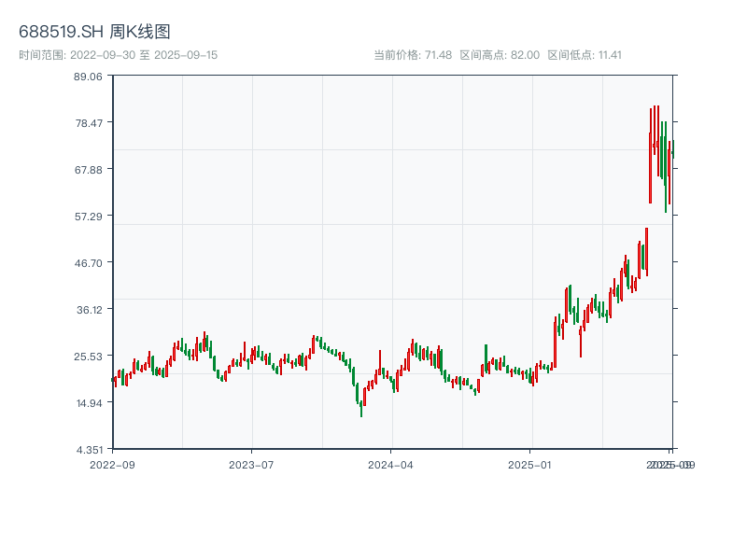747x560 pixels.
Task: Click the y-axis value 25.53
Action: point(88,357)
